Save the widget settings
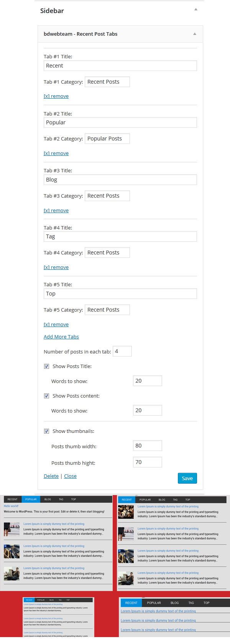 coord(187,478)
